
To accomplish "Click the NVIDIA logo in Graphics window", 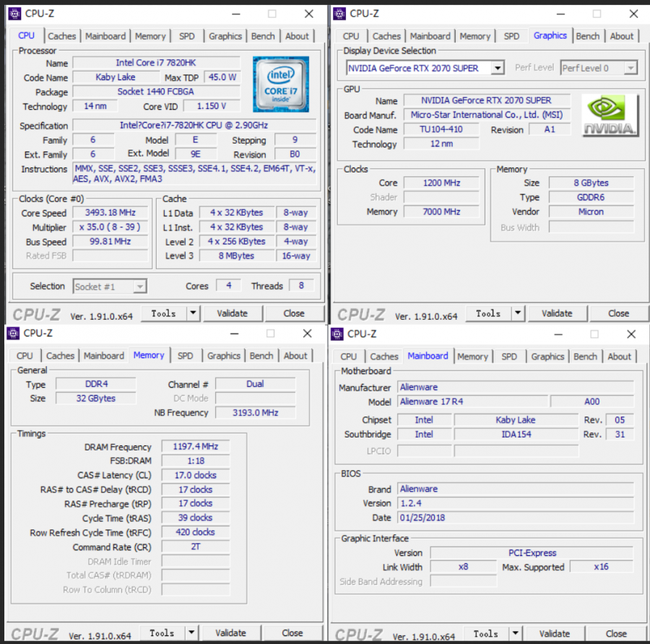I will point(610,116).
